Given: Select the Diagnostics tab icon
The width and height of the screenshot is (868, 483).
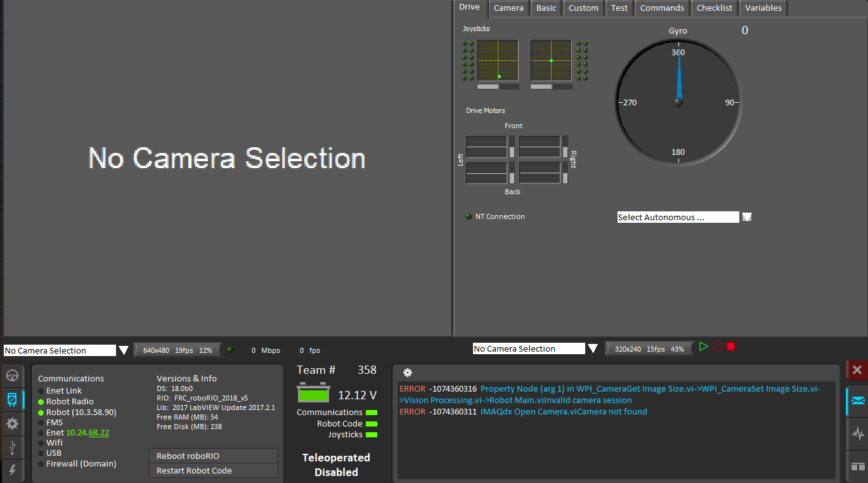Looking at the screenshot, I should click(x=12, y=400).
